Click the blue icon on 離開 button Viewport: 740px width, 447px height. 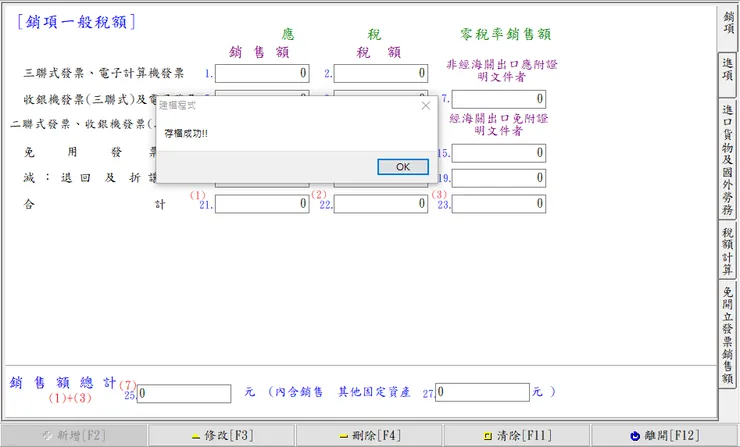tap(635, 436)
